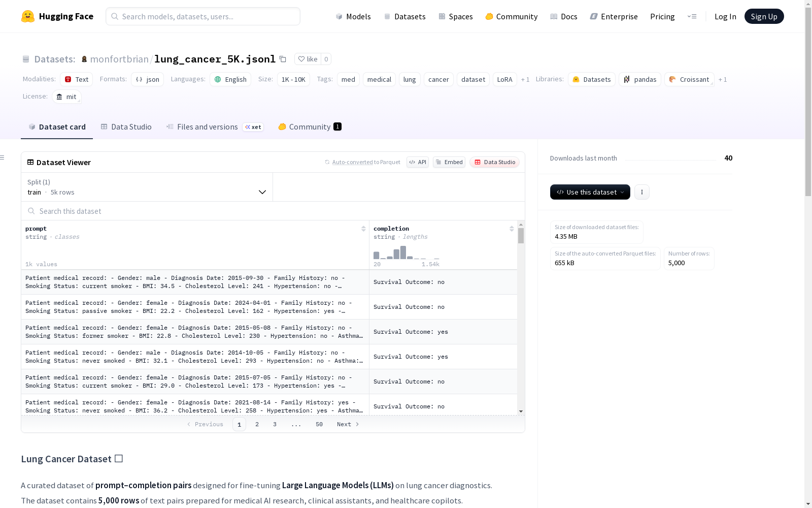Click the Sign Up button

[x=764, y=16]
